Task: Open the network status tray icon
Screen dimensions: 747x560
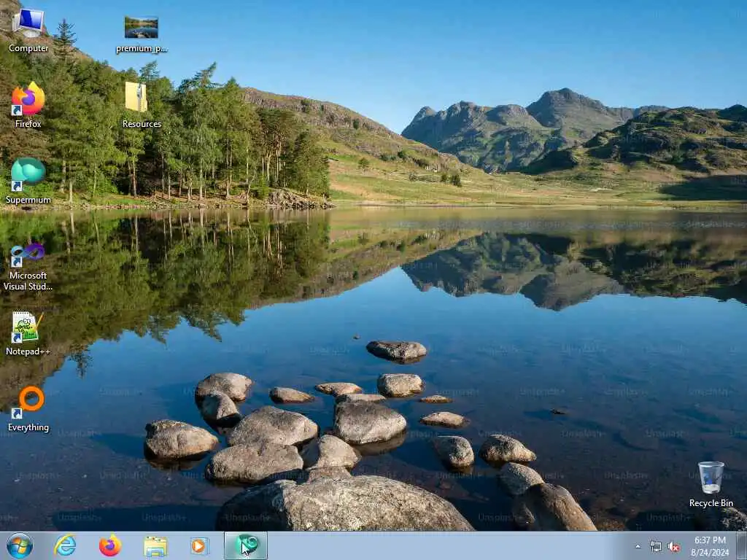Action: (x=656, y=547)
